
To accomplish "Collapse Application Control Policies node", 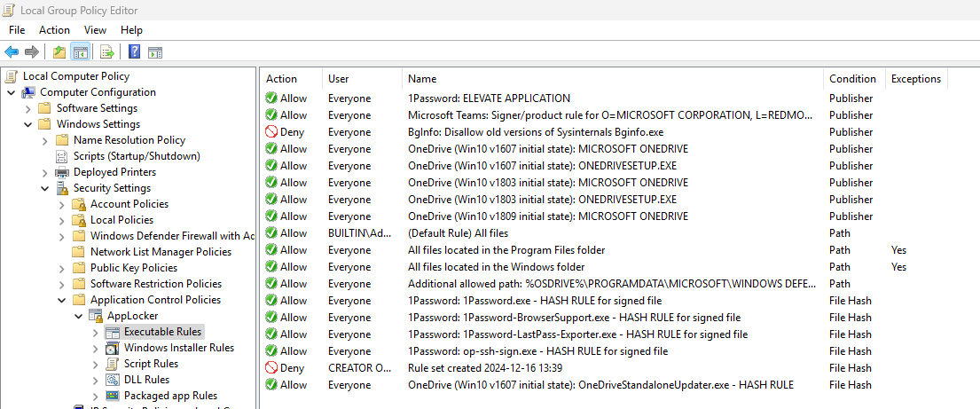I will (62, 300).
